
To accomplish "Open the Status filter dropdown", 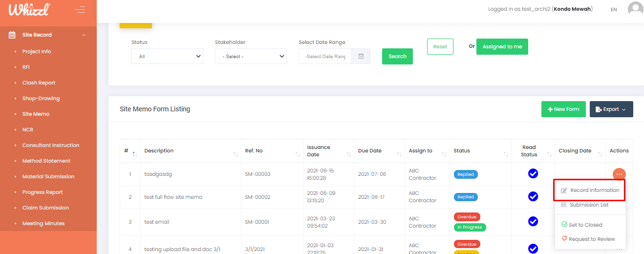I will pos(167,56).
